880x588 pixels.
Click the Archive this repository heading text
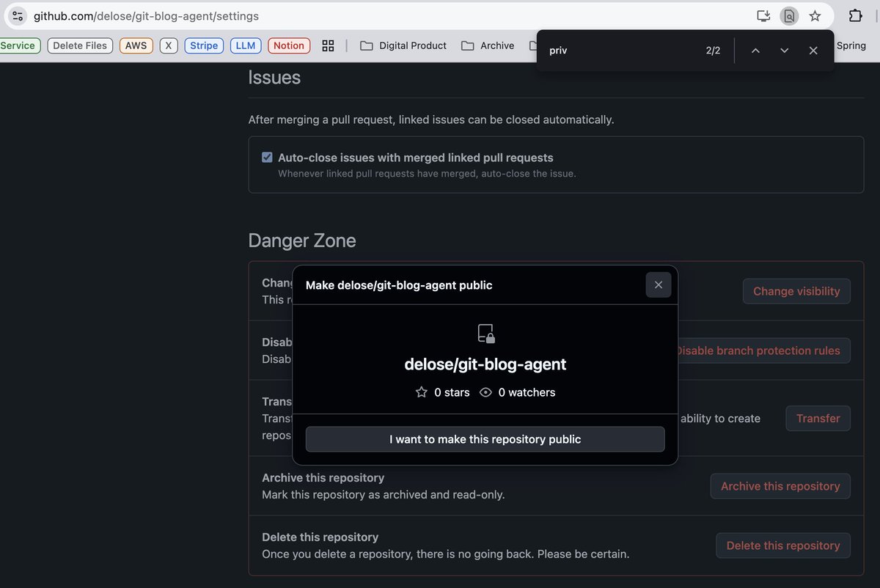coord(323,478)
